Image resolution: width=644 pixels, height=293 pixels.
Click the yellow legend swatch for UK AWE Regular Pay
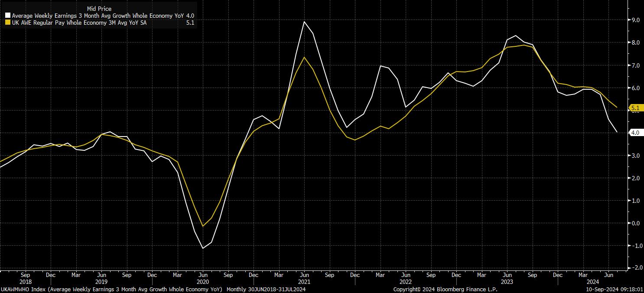pos(8,23)
